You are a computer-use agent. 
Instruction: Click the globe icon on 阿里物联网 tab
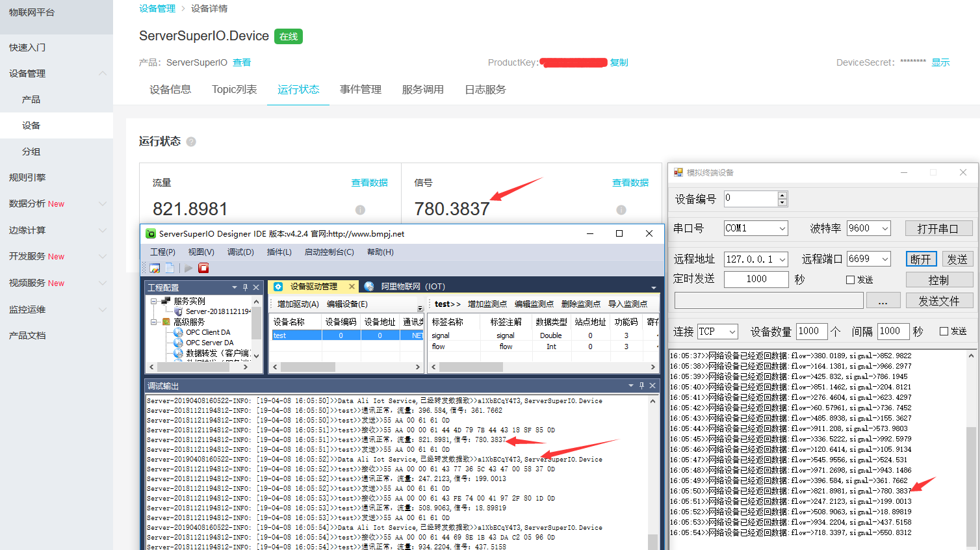point(369,286)
